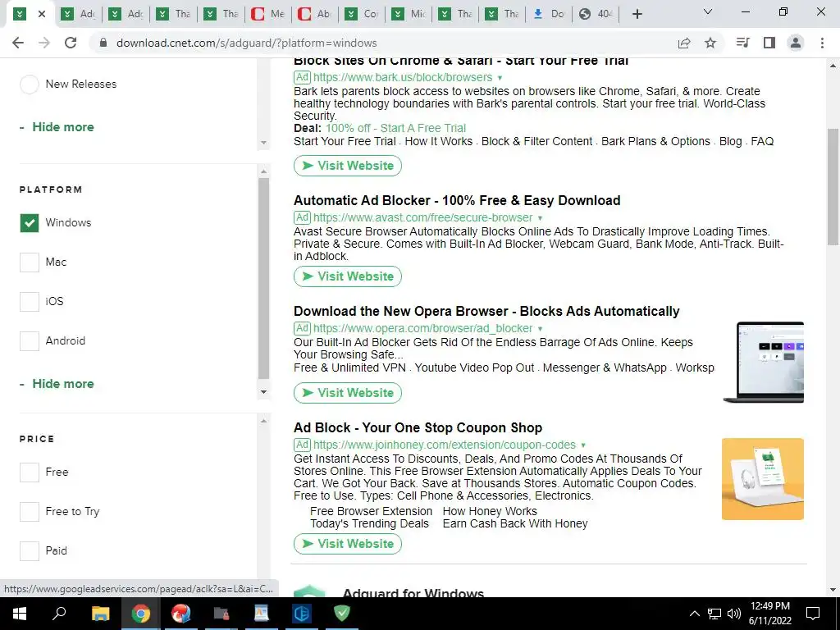Open the arrow next to the opera.com ad URL
This screenshot has width=840, height=630.
click(540, 328)
